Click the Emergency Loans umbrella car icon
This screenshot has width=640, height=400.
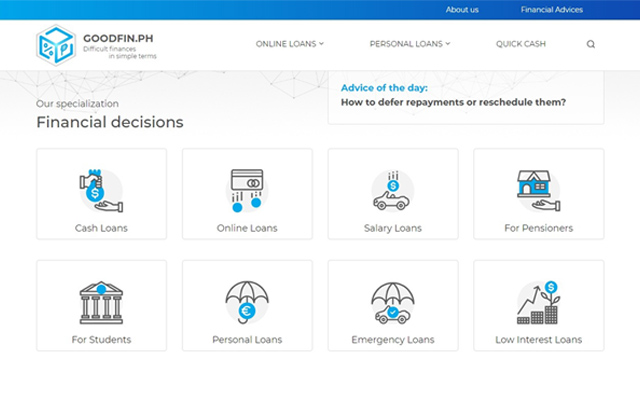click(x=392, y=302)
